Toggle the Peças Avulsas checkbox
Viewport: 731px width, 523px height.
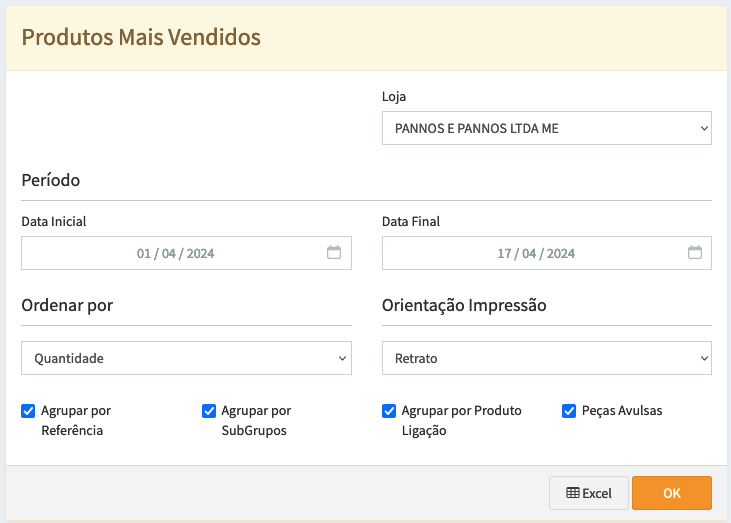569,411
